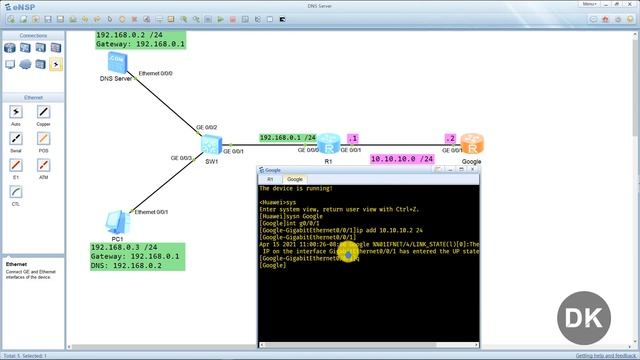Click the terminal scrollbar right arrow

click(x=476, y=345)
